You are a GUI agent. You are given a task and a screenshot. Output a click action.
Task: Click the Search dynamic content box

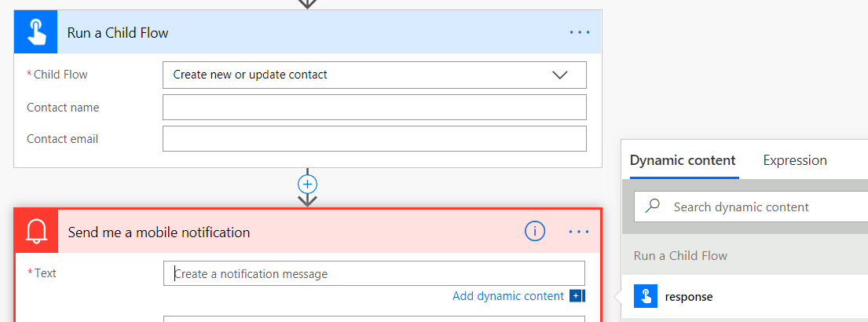[754, 207]
